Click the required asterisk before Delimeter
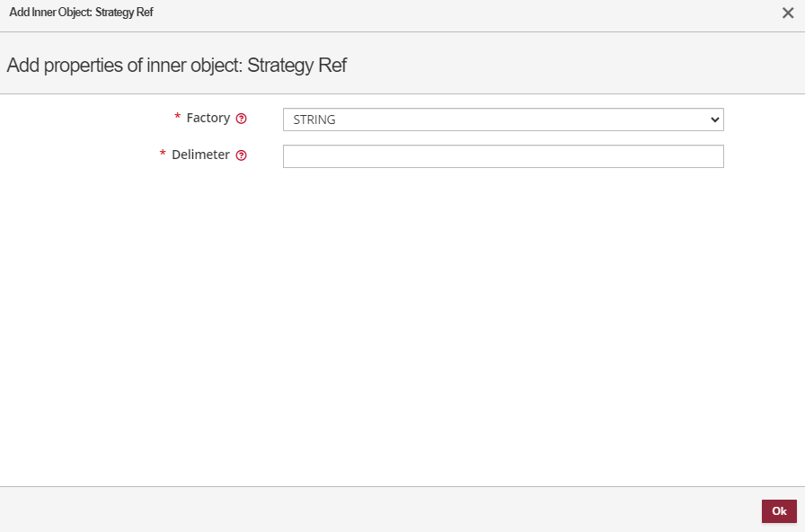The height and width of the screenshot is (532, 805). 163,155
